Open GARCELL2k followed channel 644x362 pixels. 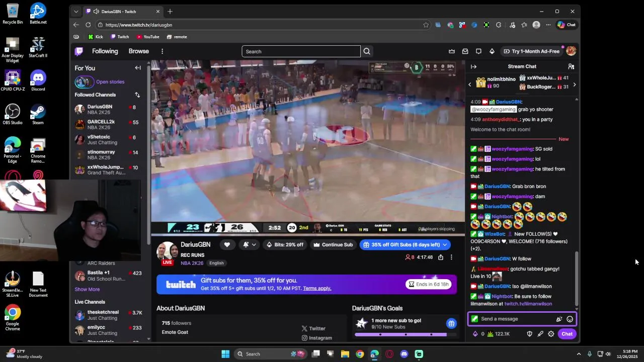107,125
